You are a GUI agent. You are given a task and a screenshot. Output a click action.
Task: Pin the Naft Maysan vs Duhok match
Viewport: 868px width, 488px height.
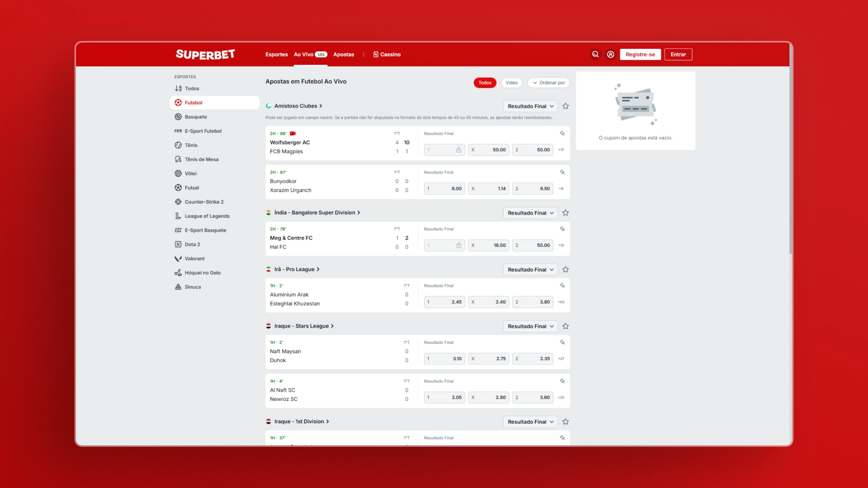click(562, 342)
